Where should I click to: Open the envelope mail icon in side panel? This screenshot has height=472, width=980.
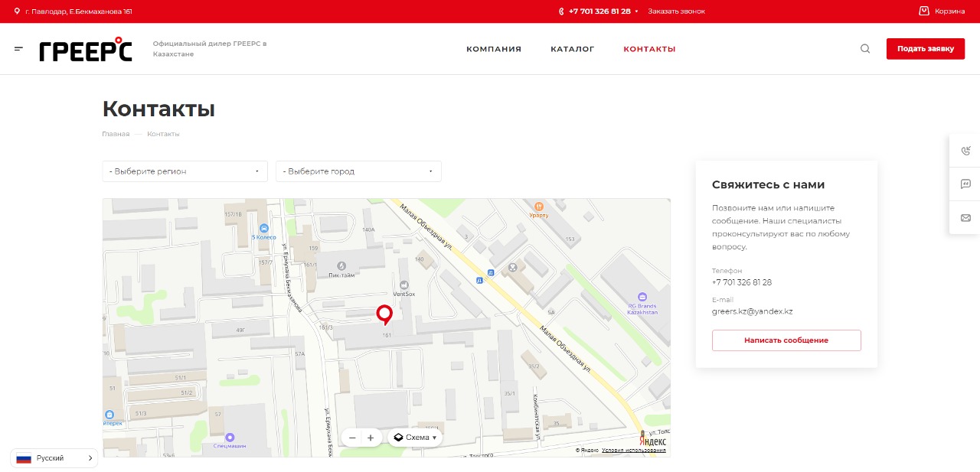965,218
